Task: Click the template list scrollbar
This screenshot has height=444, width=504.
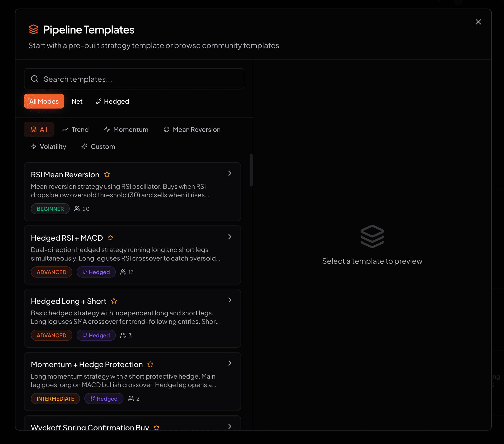Action: pos(251,170)
